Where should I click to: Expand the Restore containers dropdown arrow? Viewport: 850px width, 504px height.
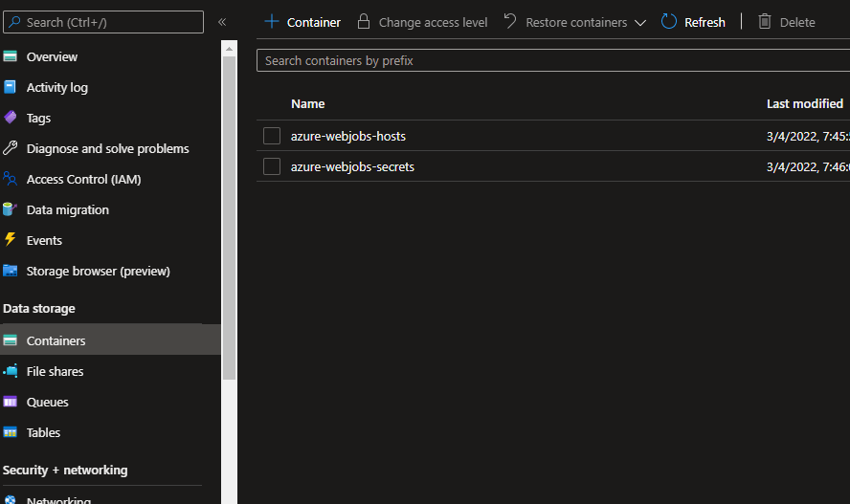click(640, 23)
